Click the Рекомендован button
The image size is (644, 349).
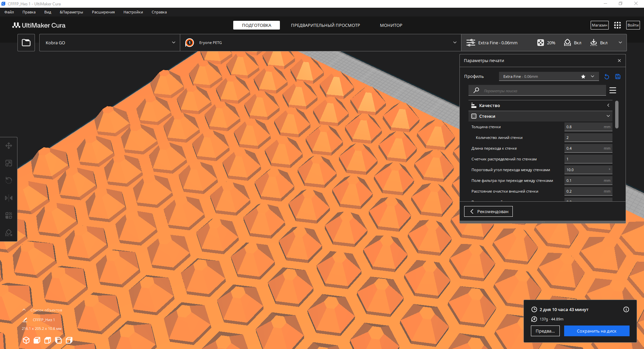pos(488,211)
